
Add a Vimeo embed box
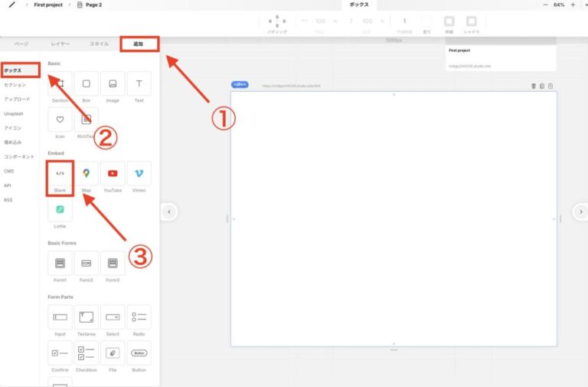(139, 174)
